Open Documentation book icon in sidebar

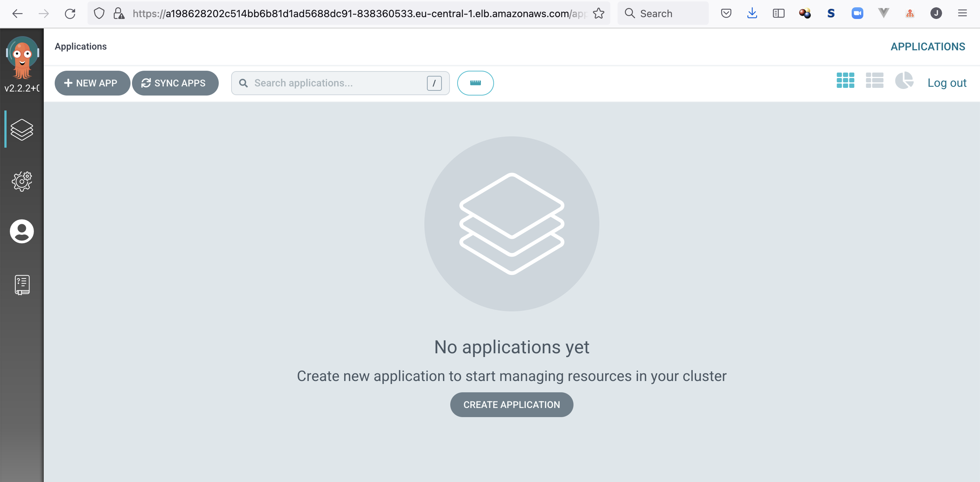[x=22, y=284]
